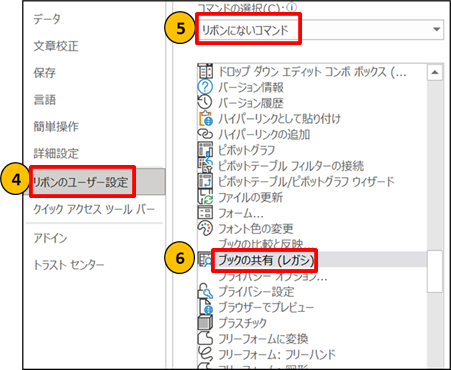Screen dimensions: 451x370
Task: Open the アドイン category
Action: (x=50, y=238)
